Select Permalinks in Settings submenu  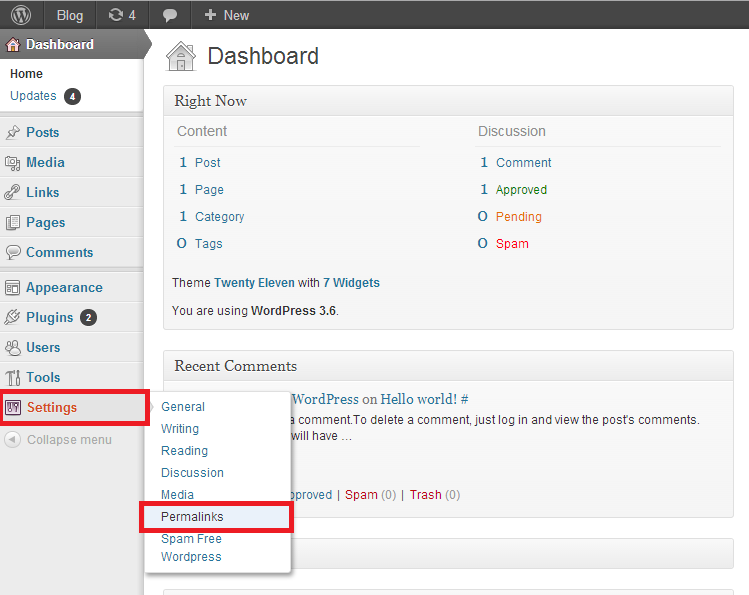tap(192, 517)
